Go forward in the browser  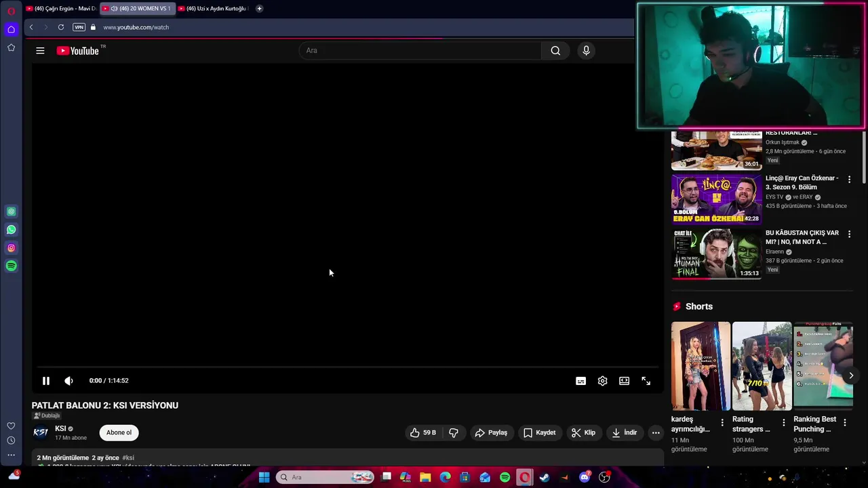click(45, 27)
